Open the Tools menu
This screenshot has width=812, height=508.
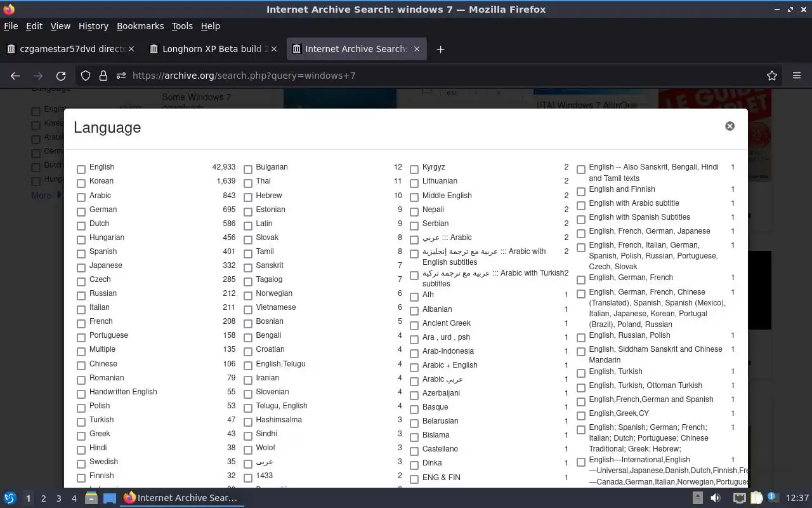coord(182,26)
